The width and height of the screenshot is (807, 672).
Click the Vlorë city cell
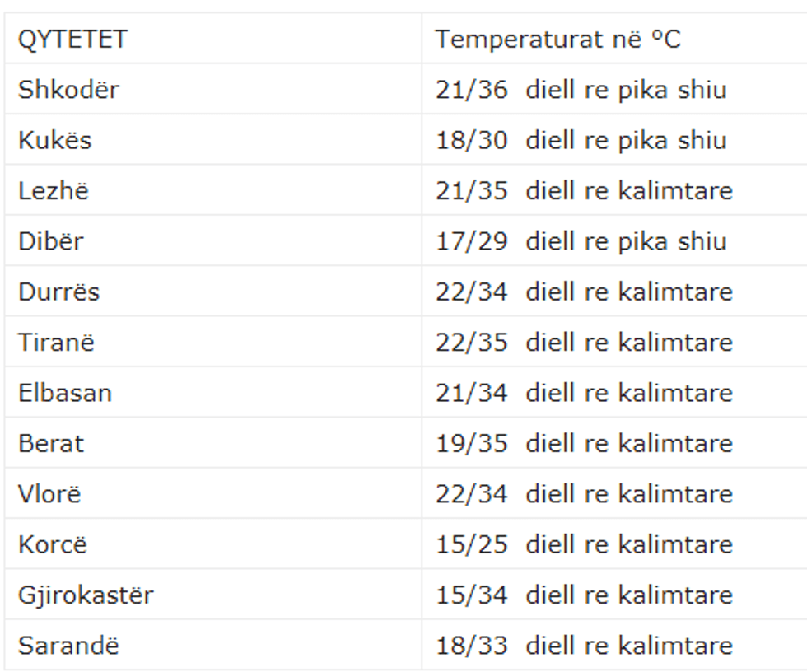[x=49, y=494]
